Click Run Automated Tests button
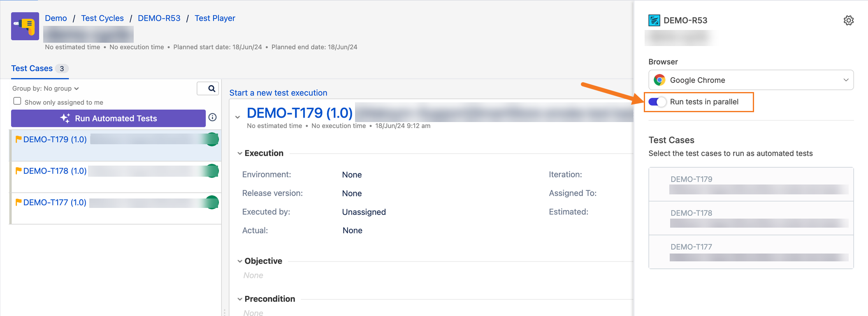The image size is (868, 316). (x=108, y=118)
